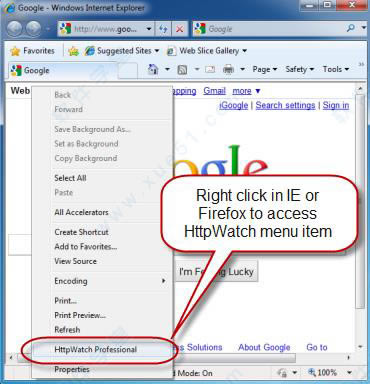Open the About Google link

pyautogui.click(x=264, y=347)
